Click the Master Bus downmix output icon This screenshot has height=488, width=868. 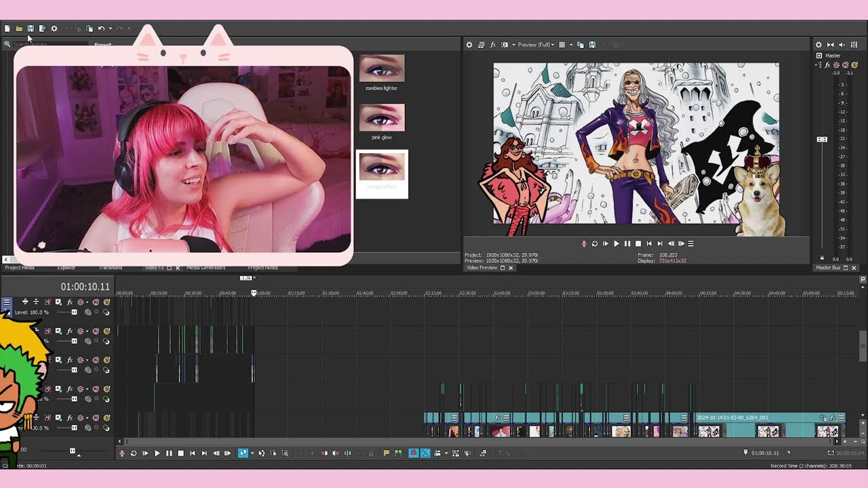830,45
